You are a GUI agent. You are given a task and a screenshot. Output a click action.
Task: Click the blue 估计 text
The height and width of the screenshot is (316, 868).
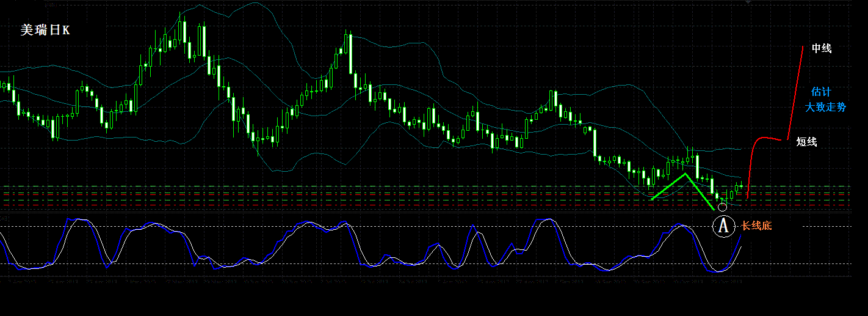tap(820, 92)
